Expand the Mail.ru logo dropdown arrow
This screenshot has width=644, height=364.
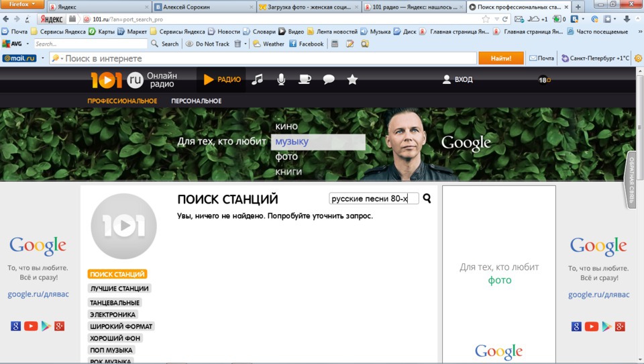(x=42, y=58)
